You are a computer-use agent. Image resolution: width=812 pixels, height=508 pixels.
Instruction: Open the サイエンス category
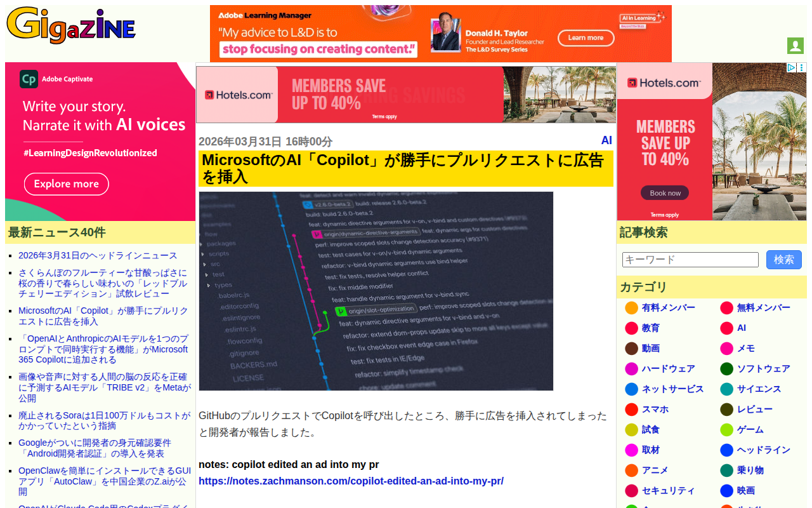759,389
